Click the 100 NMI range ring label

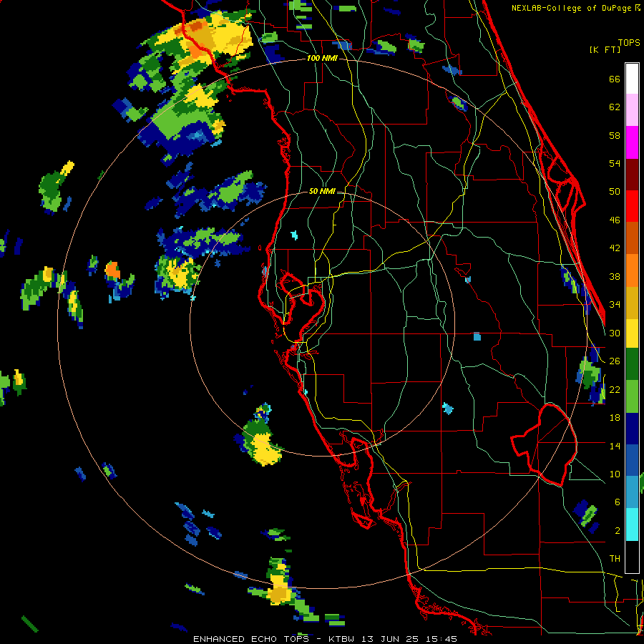coord(322,59)
